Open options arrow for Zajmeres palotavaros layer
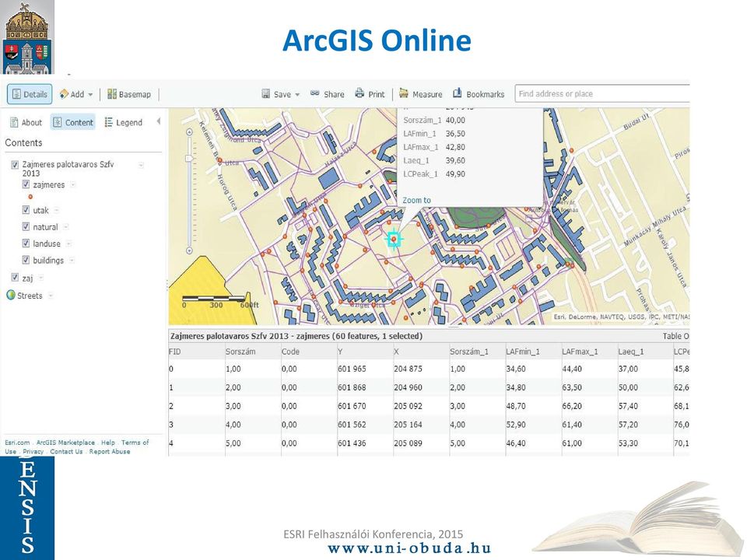The height and width of the screenshot is (560, 747). click(141, 165)
